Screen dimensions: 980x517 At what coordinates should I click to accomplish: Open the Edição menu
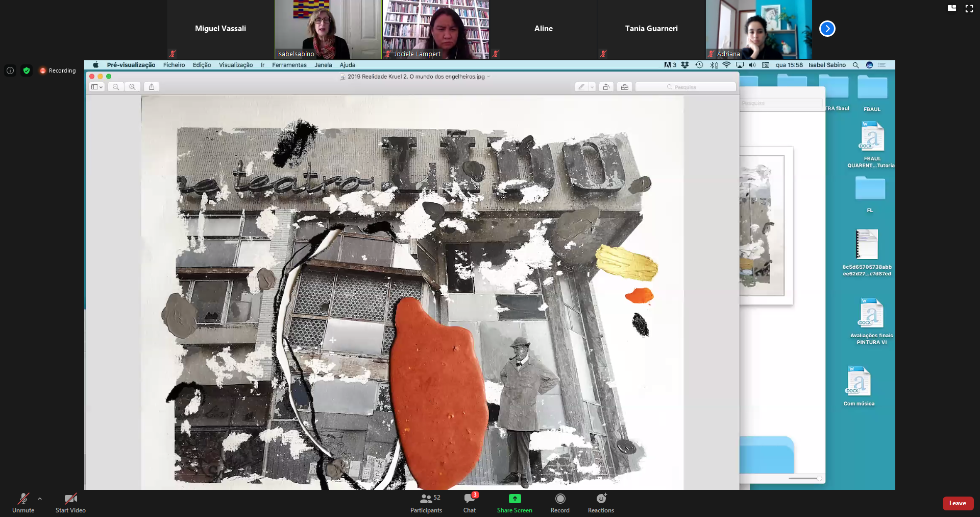pos(202,65)
